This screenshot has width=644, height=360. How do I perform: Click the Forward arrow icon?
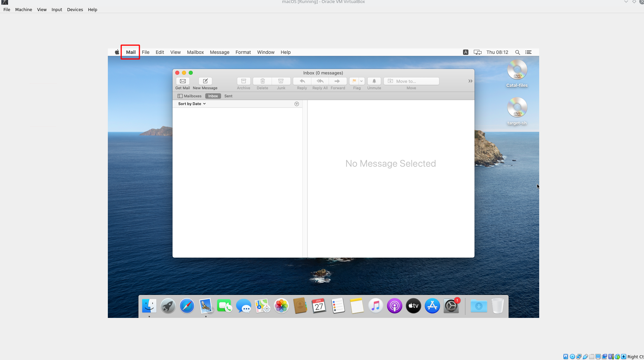(338, 81)
